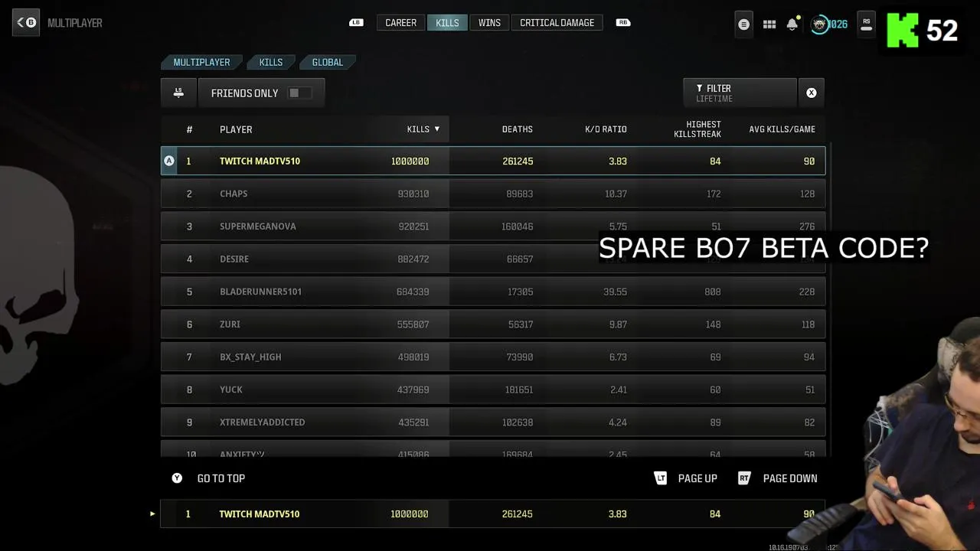Click the A button icon on first row

coord(169,161)
